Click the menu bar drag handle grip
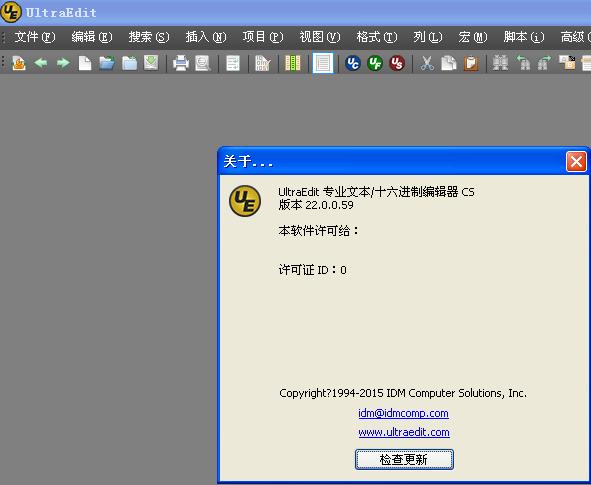Image resolution: width=591 pixels, height=485 pixels. coord(4,37)
